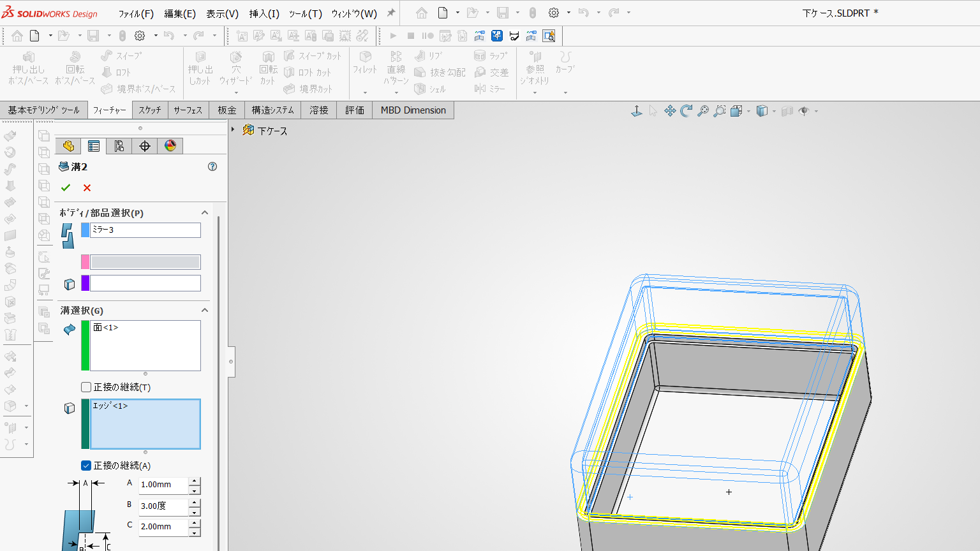
Task: Click リブ rib tool
Action: point(428,56)
